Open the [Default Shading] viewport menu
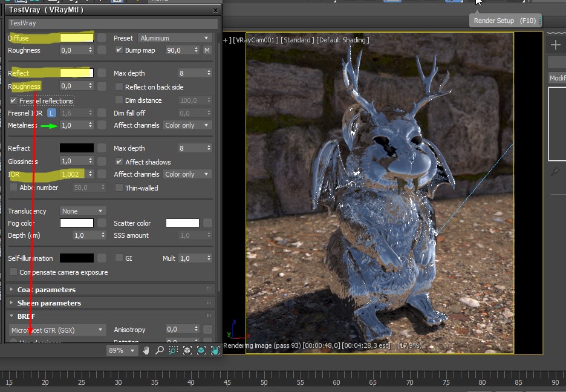 click(x=342, y=40)
